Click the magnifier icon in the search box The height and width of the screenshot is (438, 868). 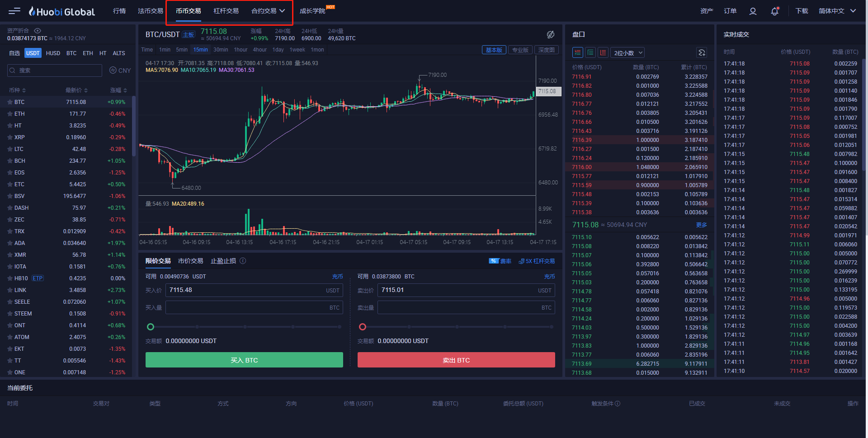pos(13,70)
